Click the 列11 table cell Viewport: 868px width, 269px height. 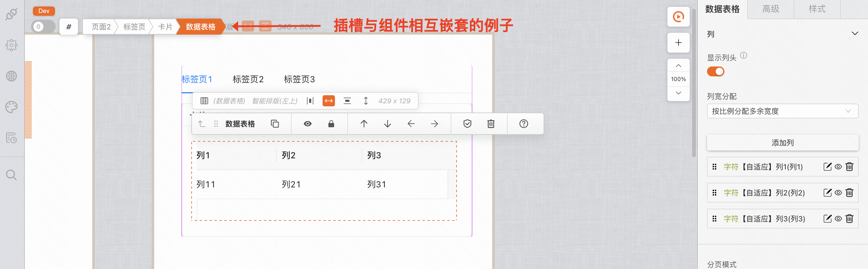click(x=206, y=185)
